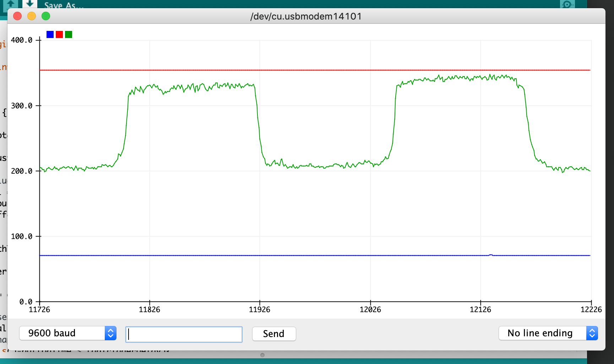
Task: Open Serial Monitor icon in Arduino toolbar
Action: coord(567,4)
